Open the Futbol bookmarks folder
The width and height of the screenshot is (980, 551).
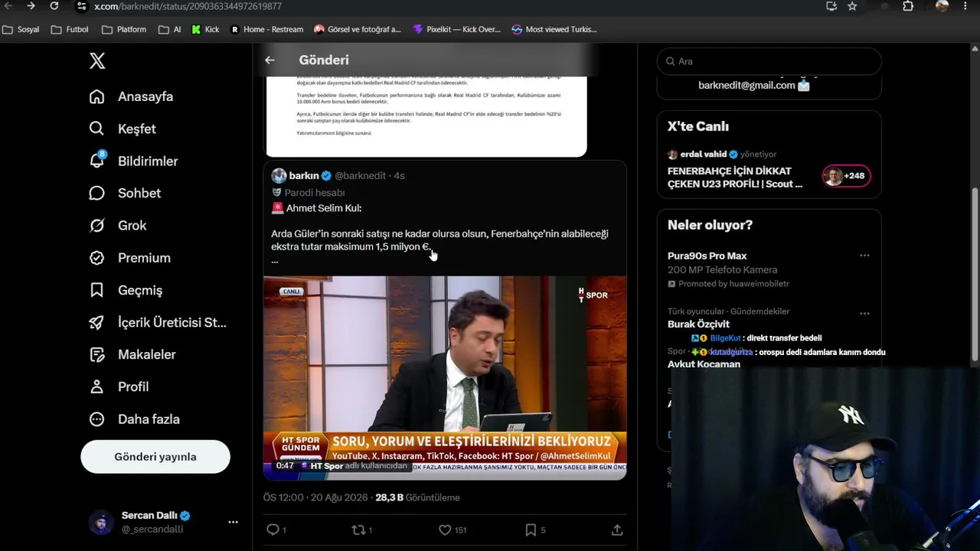click(x=70, y=29)
